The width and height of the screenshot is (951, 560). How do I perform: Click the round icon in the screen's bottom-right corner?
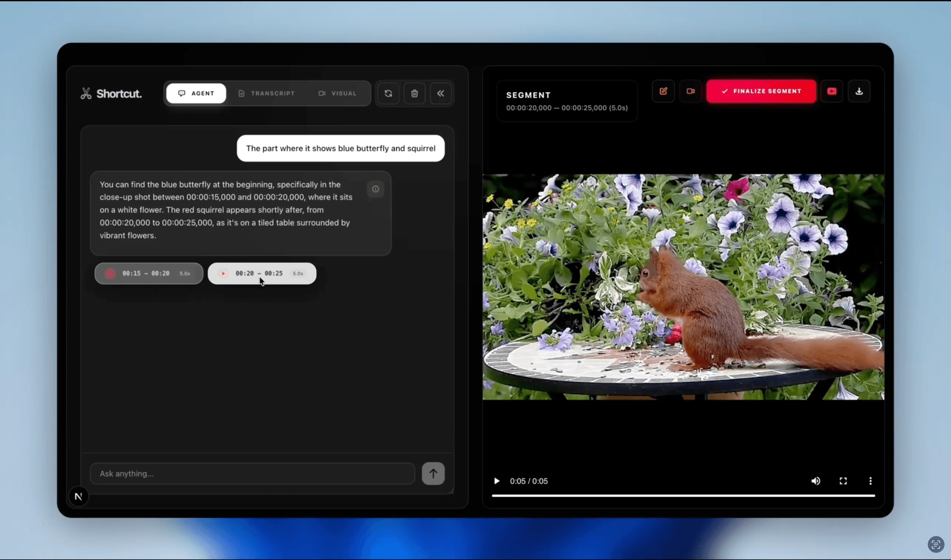click(x=936, y=545)
